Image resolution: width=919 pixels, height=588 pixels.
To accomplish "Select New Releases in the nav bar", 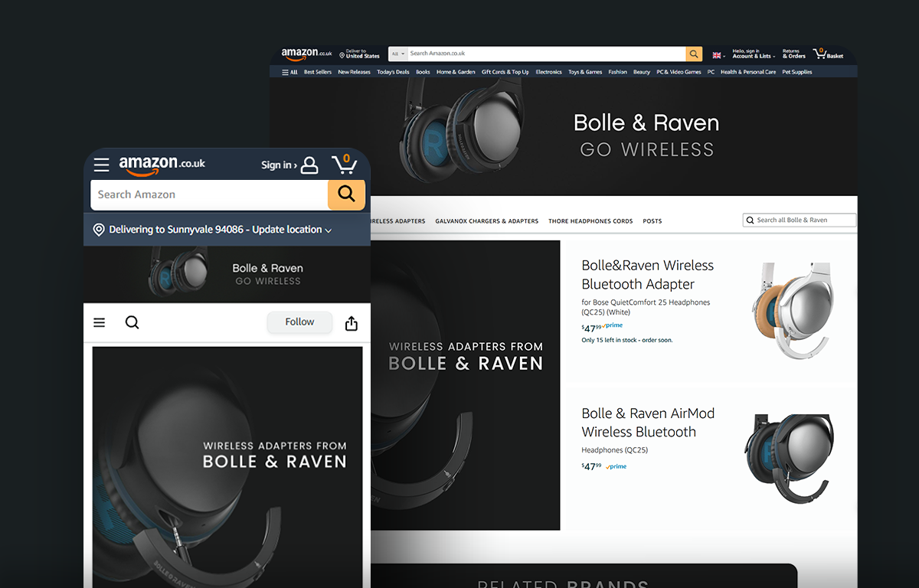I will pos(354,72).
